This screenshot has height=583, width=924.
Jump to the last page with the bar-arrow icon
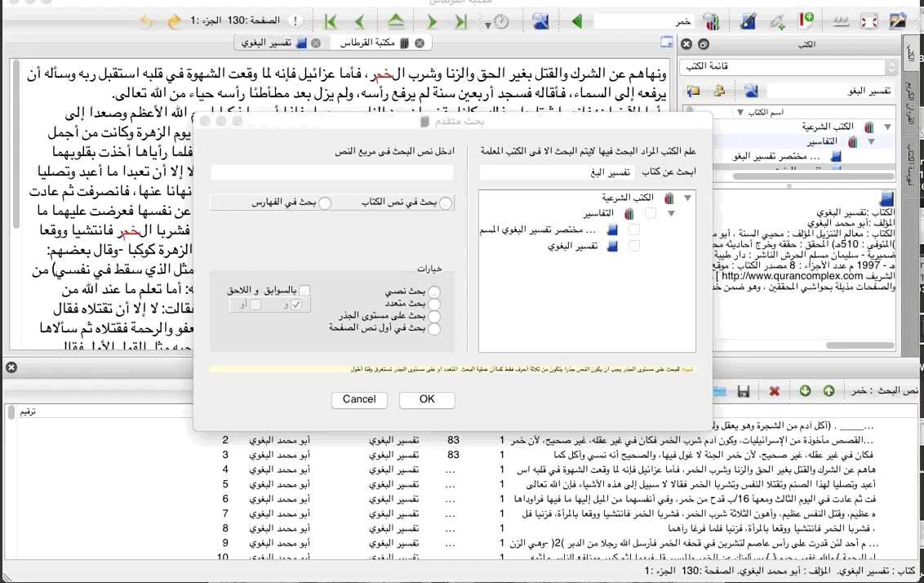(x=461, y=22)
